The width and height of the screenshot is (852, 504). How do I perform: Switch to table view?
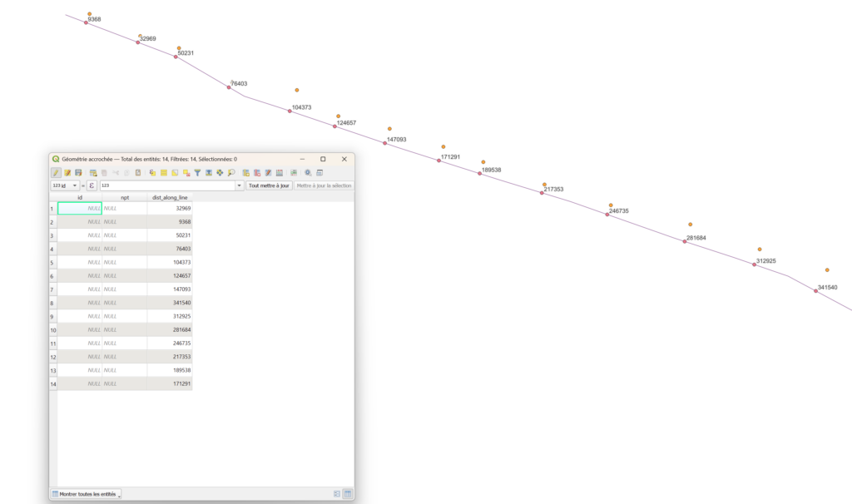tap(348, 494)
